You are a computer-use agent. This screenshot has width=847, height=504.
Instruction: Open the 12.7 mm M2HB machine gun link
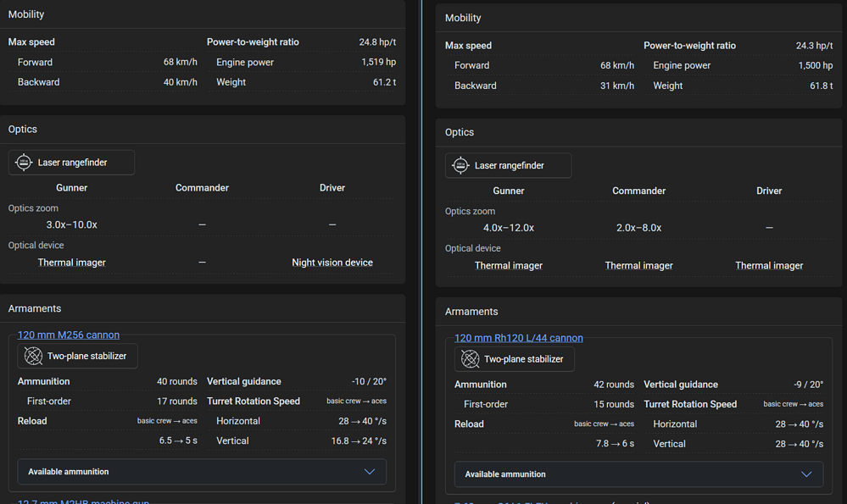[83, 501]
